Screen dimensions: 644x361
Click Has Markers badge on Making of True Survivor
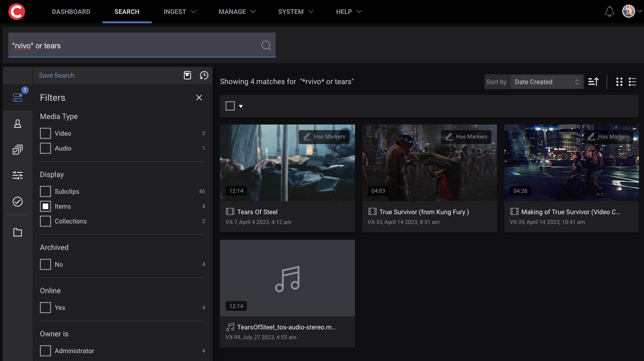point(608,137)
